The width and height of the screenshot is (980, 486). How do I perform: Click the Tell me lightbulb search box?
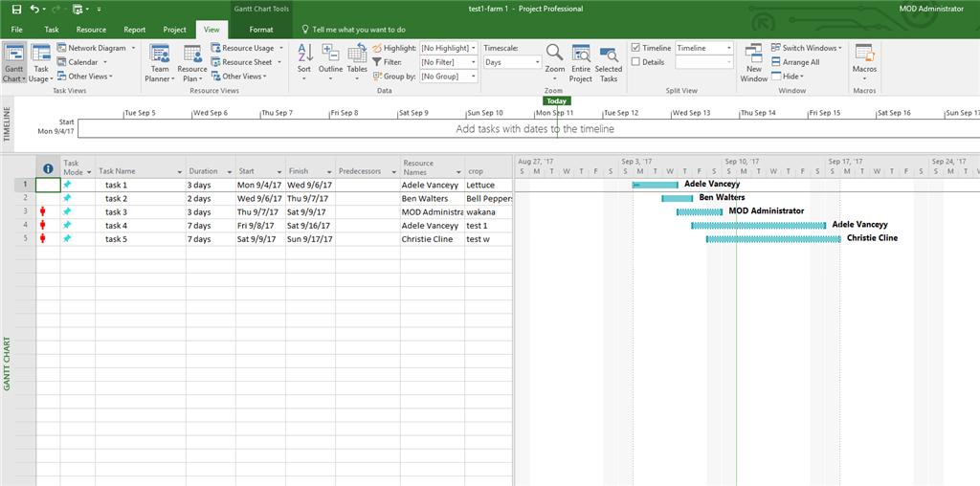click(x=354, y=30)
